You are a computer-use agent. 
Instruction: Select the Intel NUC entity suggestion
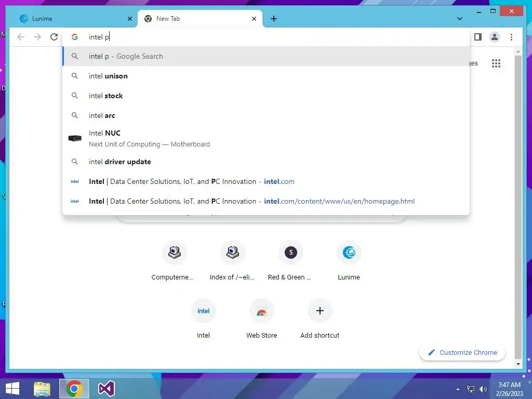click(266, 138)
